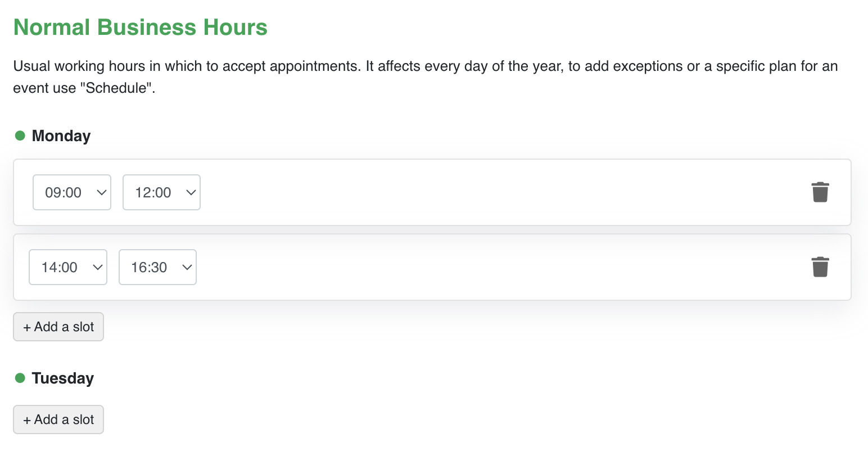Click empty area of the 09:00–12:00 slot card
Screen dimensions: 868x451
tap(478, 192)
